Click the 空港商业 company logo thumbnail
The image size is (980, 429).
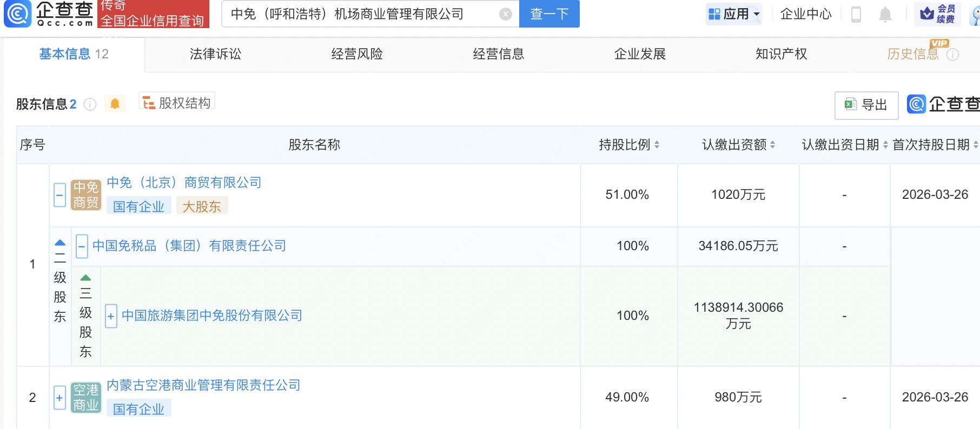pyautogui.click(x=86, y=398)
